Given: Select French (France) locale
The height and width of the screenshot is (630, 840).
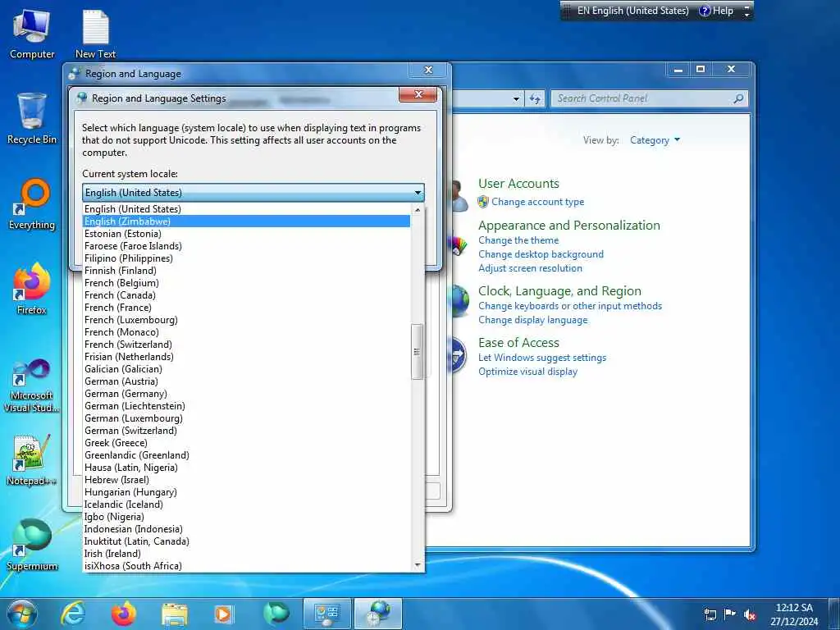Looking at the screenshot, I should (247, 308).
